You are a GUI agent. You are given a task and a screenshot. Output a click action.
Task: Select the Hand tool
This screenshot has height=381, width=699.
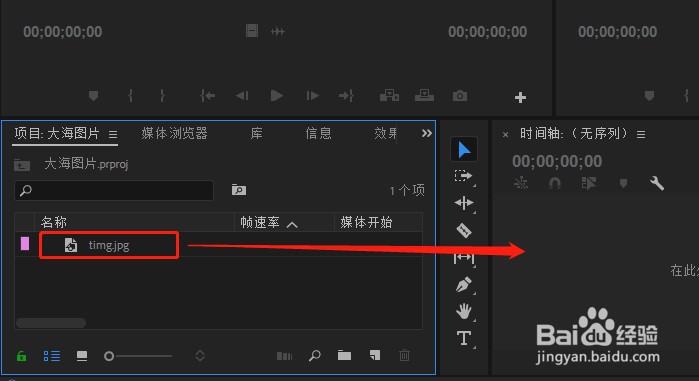click(464, 311)
